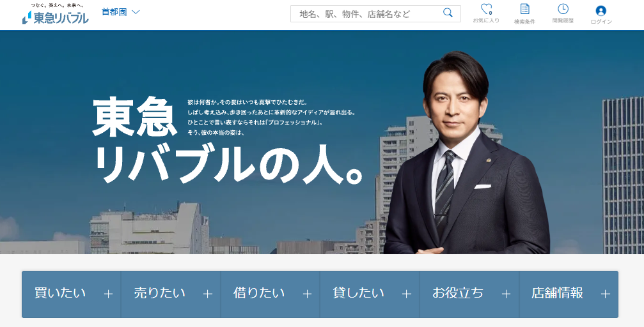This screenshot has height=327, width=644.
Task: Click the login user avatar icon
Action: [601, 11]
